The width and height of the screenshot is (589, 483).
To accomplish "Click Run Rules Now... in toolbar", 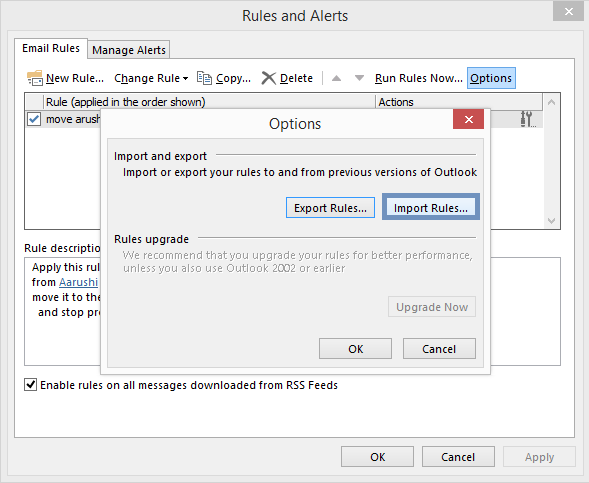I will click(418, 78).
